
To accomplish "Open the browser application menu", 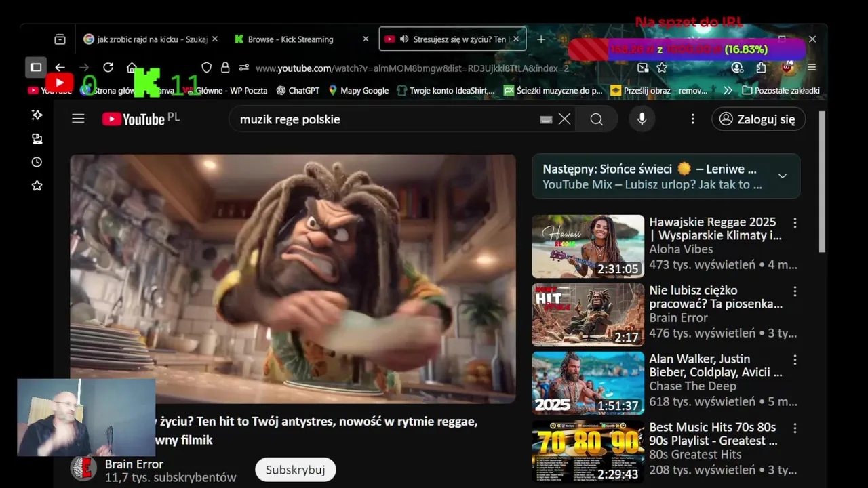I will click(x=812, y=67).
